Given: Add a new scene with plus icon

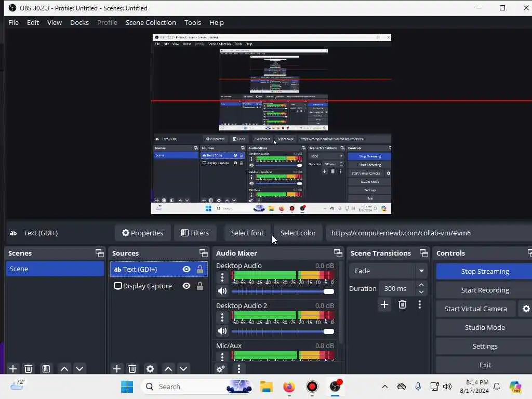Looking at the screenshot, I should (13, 369).
